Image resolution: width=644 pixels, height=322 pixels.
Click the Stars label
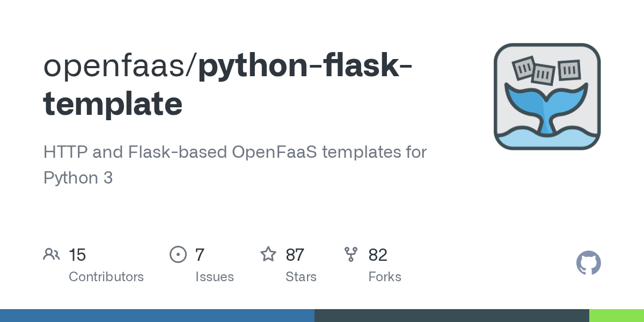[x=301, y=277]
